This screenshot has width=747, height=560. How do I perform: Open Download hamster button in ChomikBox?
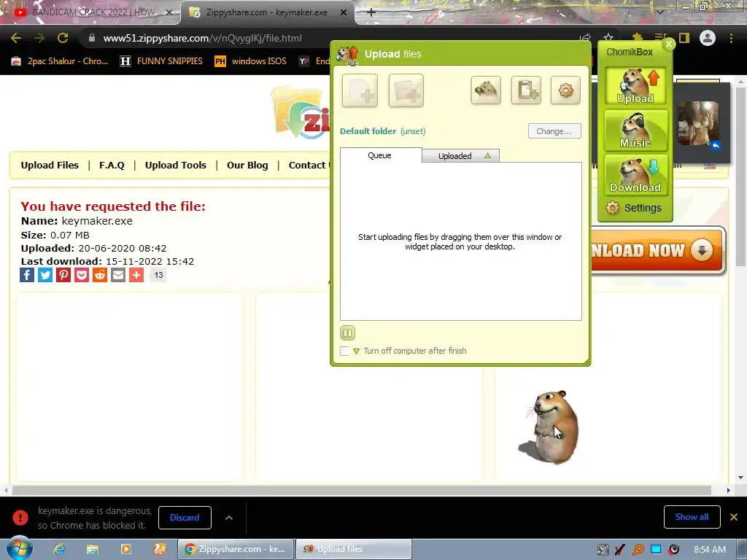point(635,175)
